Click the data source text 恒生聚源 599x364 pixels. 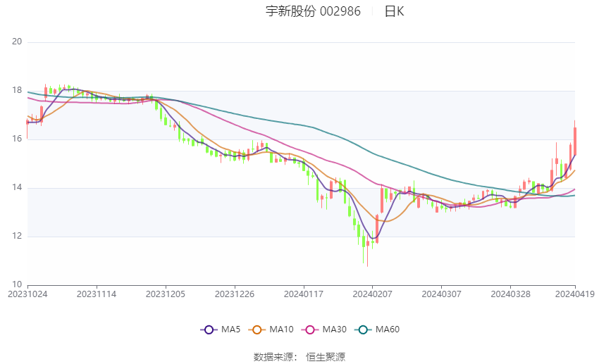[326, 357]
